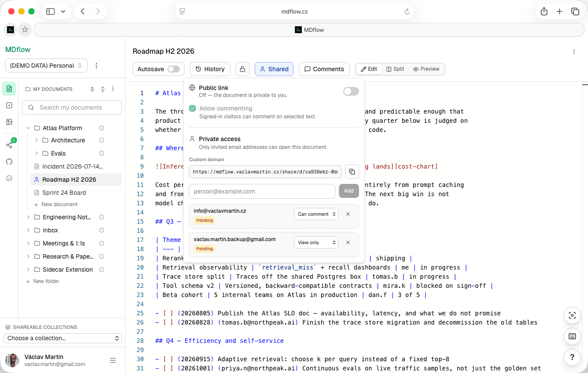
Task: Open the user account hamburger menu
Action: [113, 360]
